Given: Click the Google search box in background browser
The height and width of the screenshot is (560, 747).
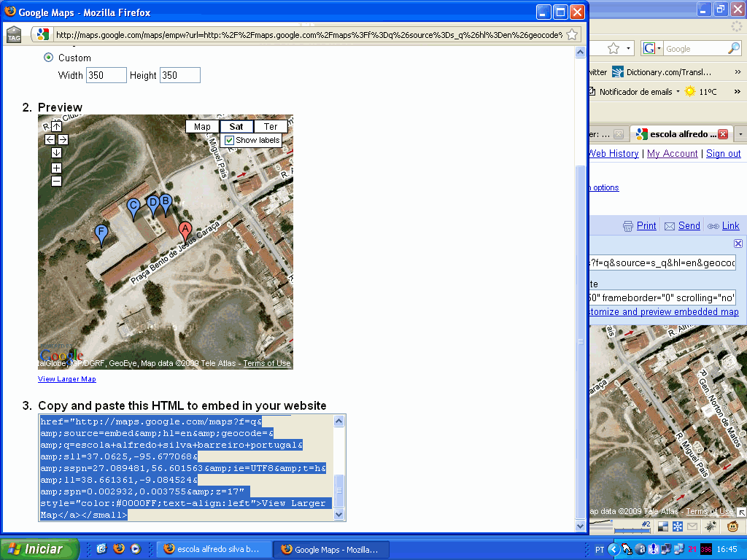Looking at the screenshot, I should [x=695, y=49].
